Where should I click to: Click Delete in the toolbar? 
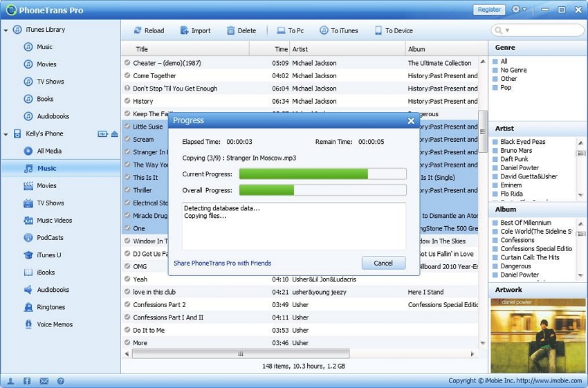pyautogui.click(x=241, y=30)
